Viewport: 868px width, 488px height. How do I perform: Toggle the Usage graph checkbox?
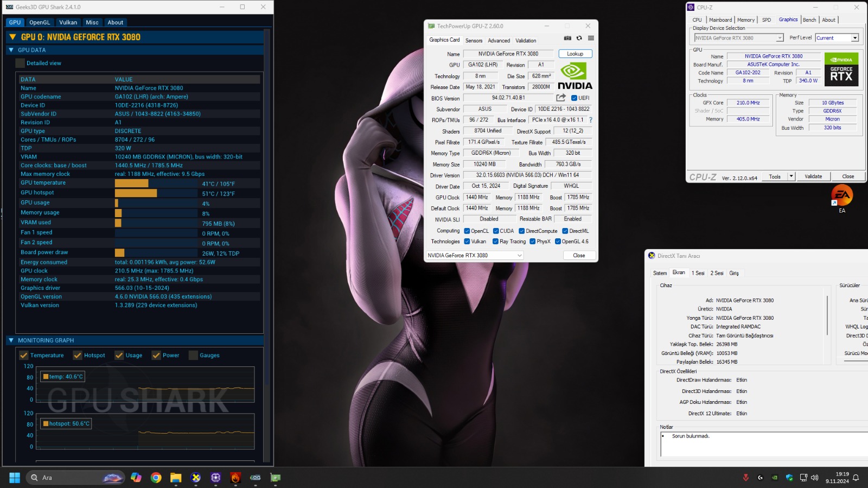tap(119, 356)
